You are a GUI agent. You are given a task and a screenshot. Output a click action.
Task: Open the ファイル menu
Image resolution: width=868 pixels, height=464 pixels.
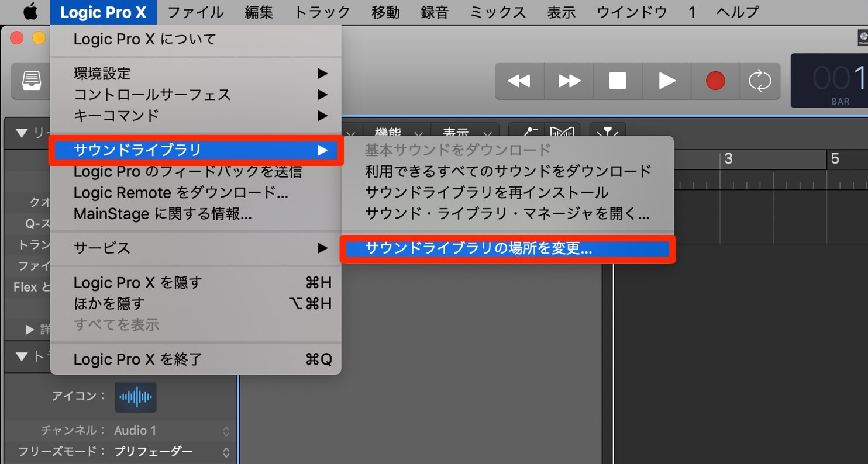(x=195, y=12)
